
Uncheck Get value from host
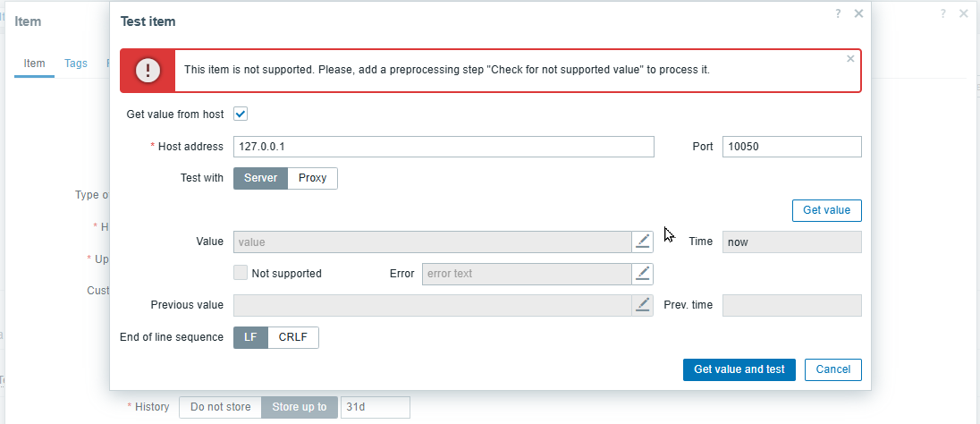(241, 114)
